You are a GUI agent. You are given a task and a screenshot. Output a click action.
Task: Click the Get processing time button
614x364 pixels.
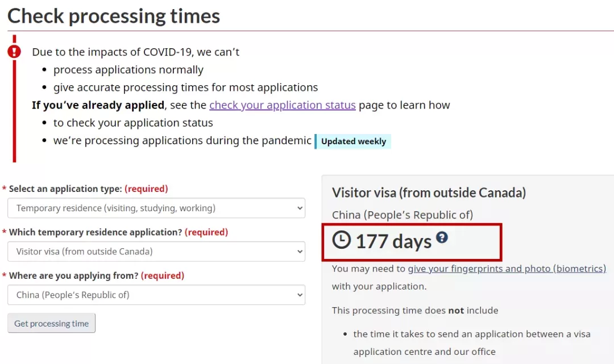tap(51, 323)
